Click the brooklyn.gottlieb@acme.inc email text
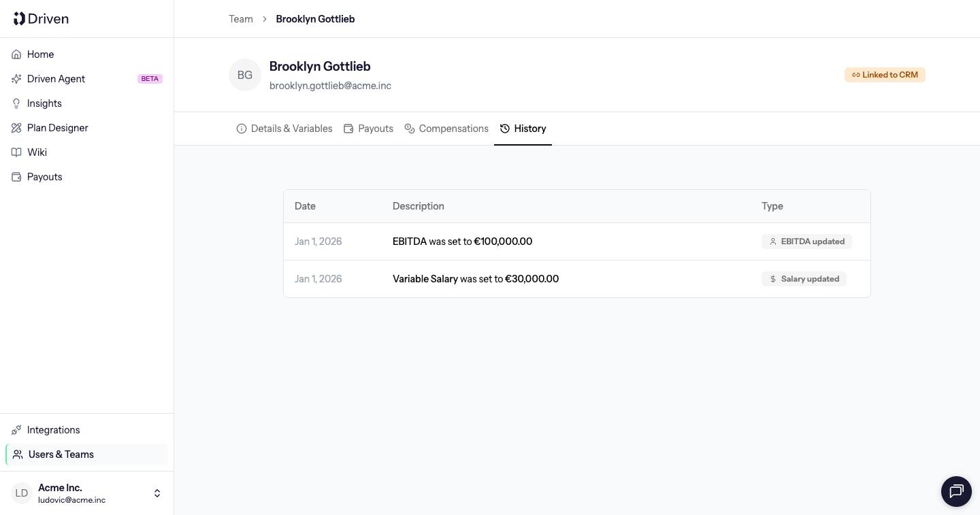 click(x=330, y=86)
